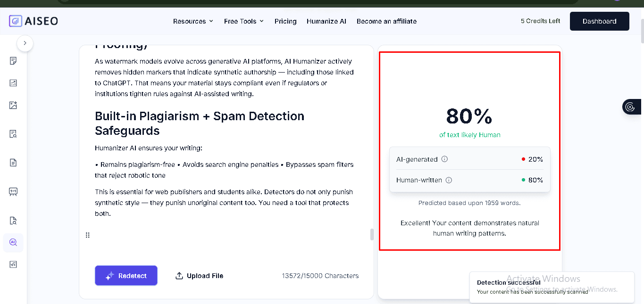This screenshot has width=644, height=304.
Task: Open the presentation tool icon in the sidebar
Action: 13,191
